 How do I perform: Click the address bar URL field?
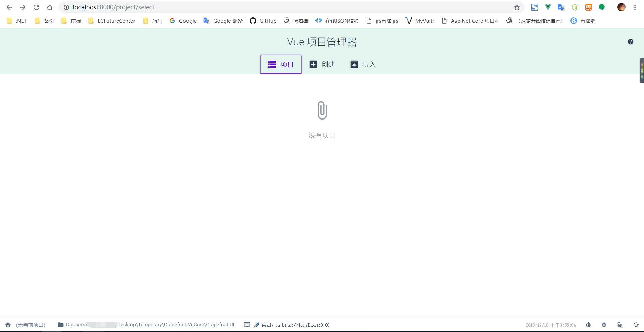pyautogui.click(x=288, y=7)
